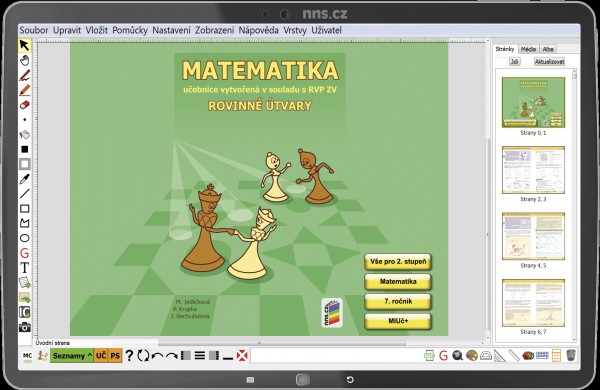Image resolution: width=600 pixels, height=390 pixels.
Task: Open the on-screen keyboard icon
Action: coord(542,356)
